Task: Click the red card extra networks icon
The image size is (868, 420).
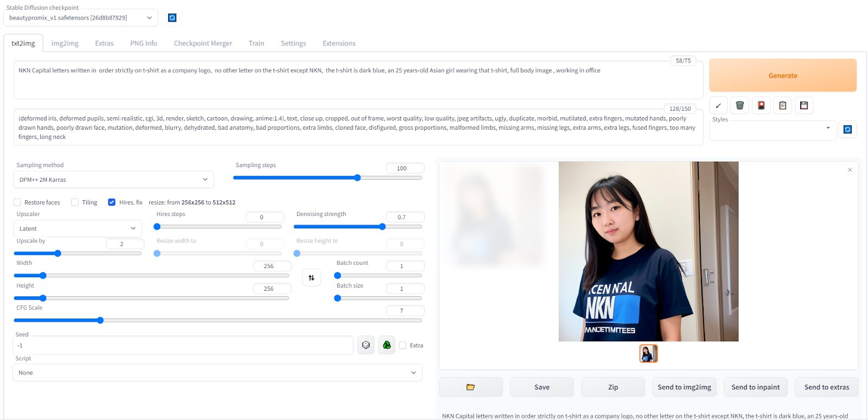Action: click(x=761, y=106)
